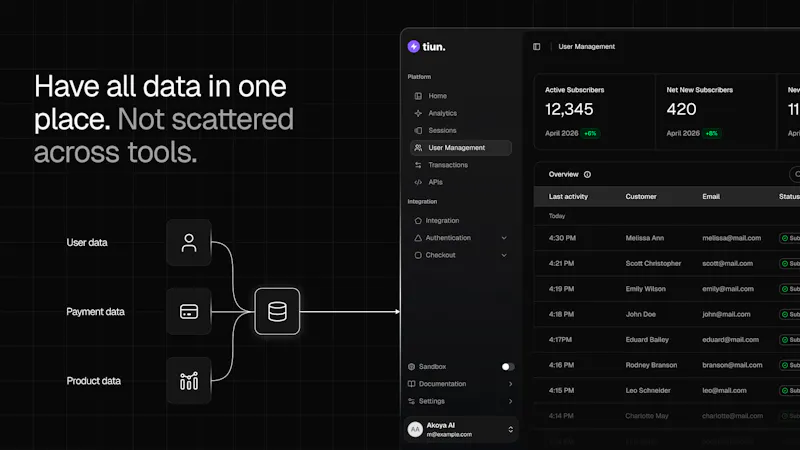Screen dimensions: 800x450
Task: Click the Active Subscribers card
Action: [594, 112]
